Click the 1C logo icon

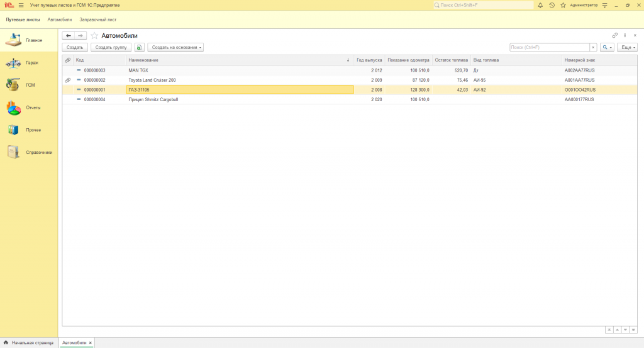tap(9, 5)
